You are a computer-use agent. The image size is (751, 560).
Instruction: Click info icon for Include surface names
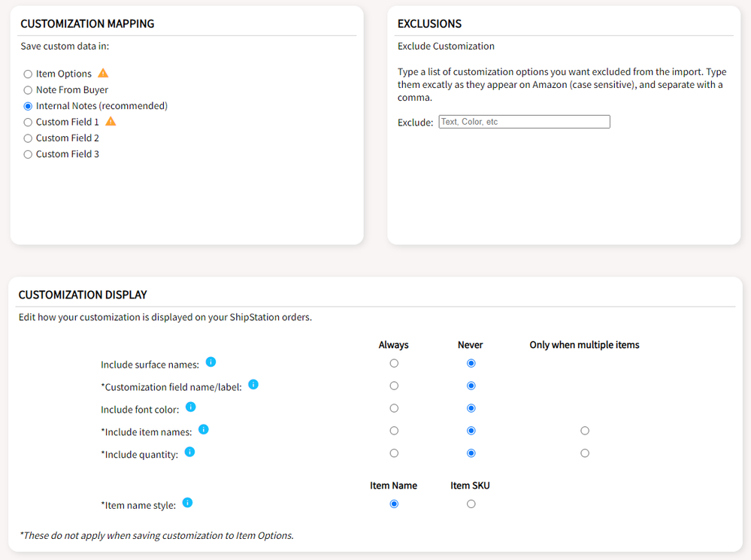coord(210,362)
